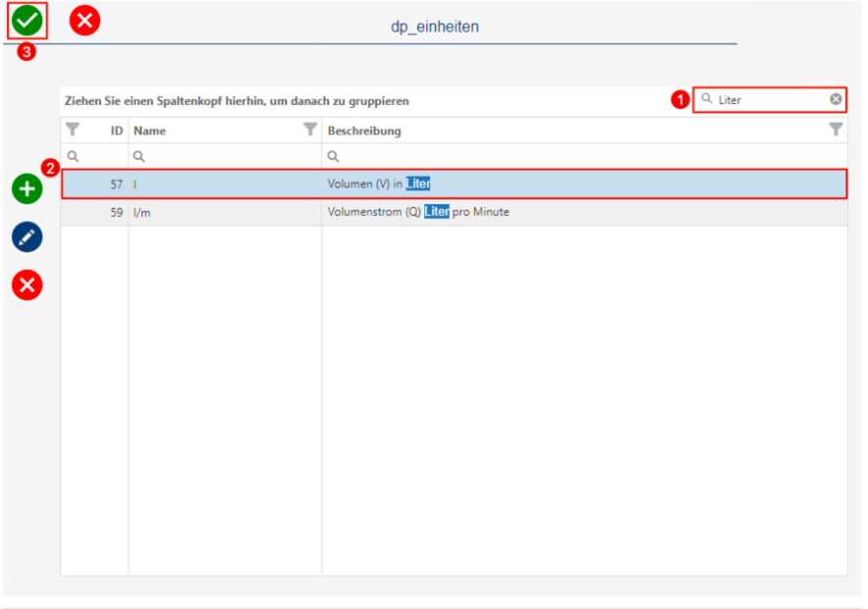Sort by Name column header
The width and height of the screenshot is (868, 609).
click(x=149, y=131)
